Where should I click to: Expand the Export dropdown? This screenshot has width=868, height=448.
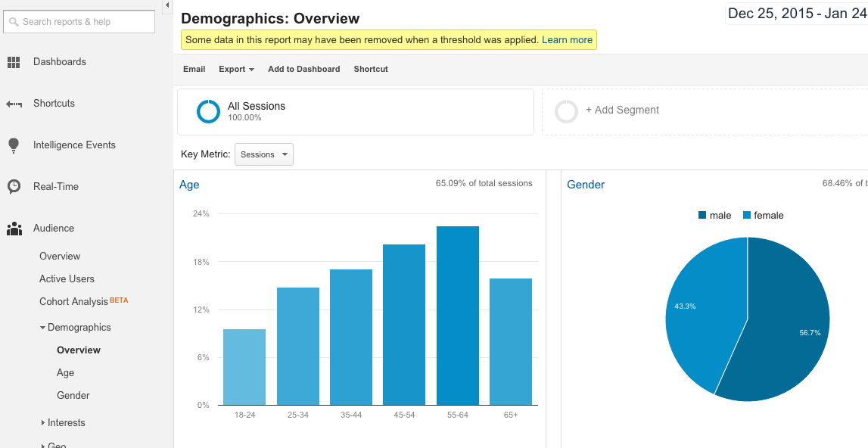(x=236, y=69)
